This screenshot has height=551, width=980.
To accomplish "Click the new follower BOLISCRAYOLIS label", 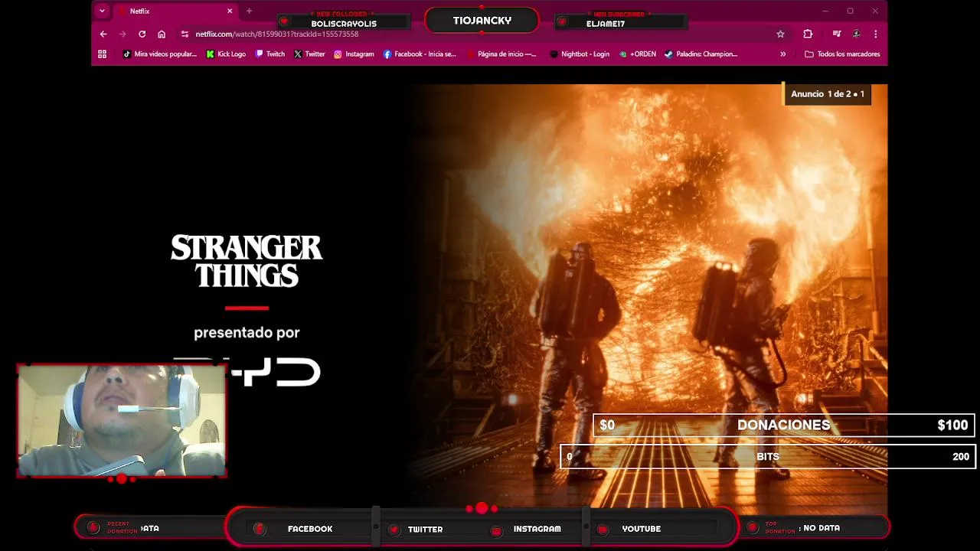I will click(x=344, y=24).
